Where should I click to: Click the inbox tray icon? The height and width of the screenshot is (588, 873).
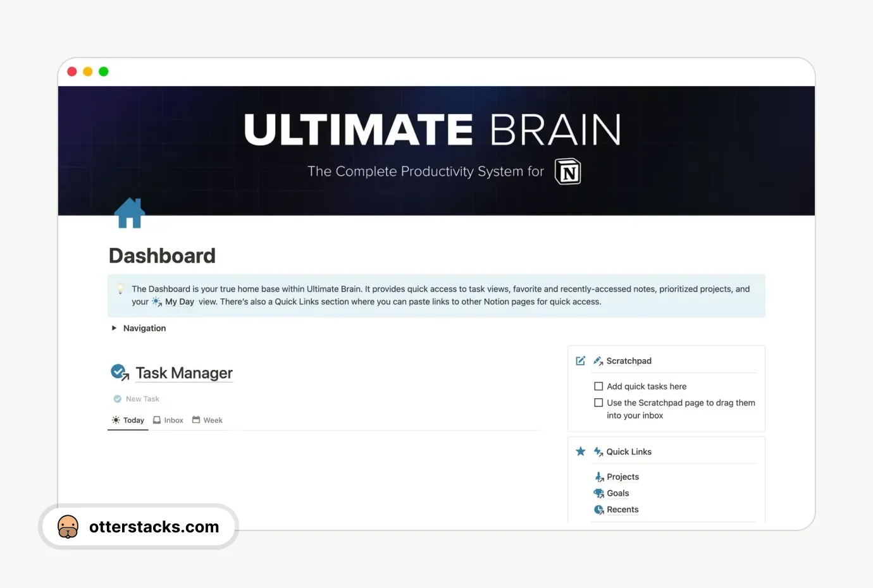tap(157, 420)
